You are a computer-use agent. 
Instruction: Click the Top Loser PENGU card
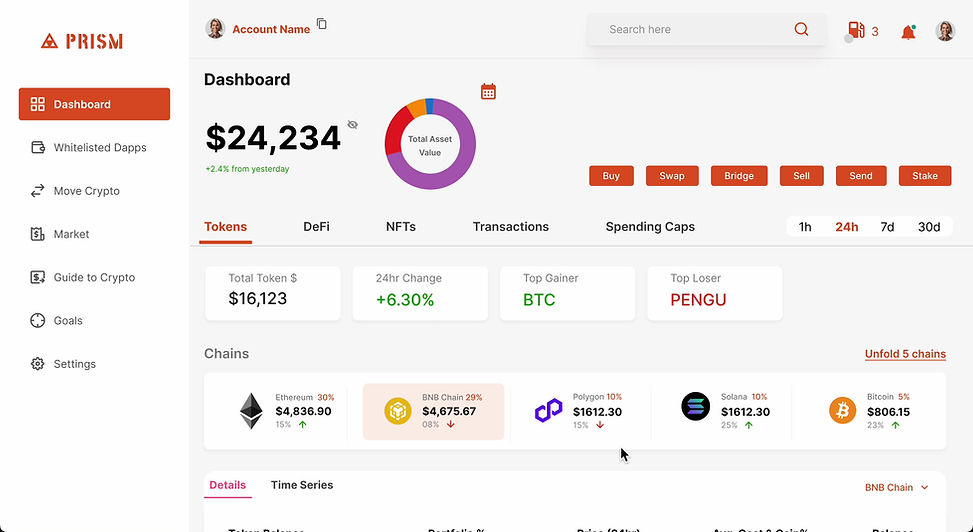click(x=715, y=293)
